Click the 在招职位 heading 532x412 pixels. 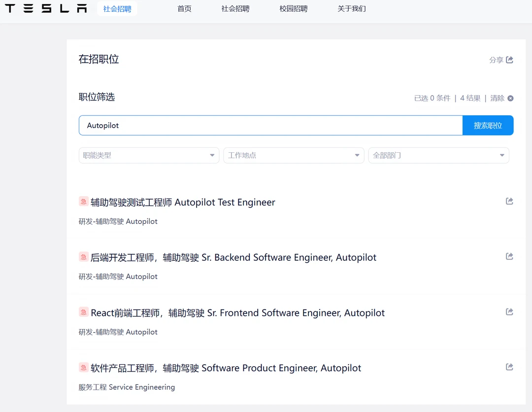point(99,60)
